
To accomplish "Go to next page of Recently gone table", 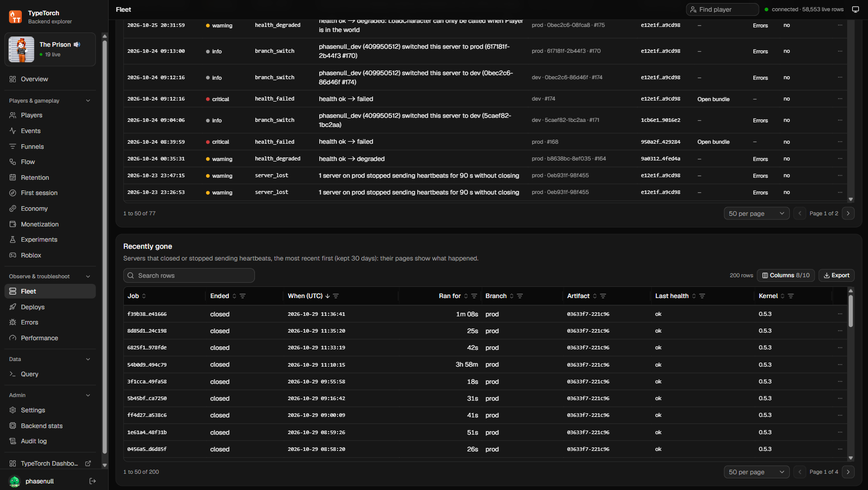I will (x=848, y=472).
